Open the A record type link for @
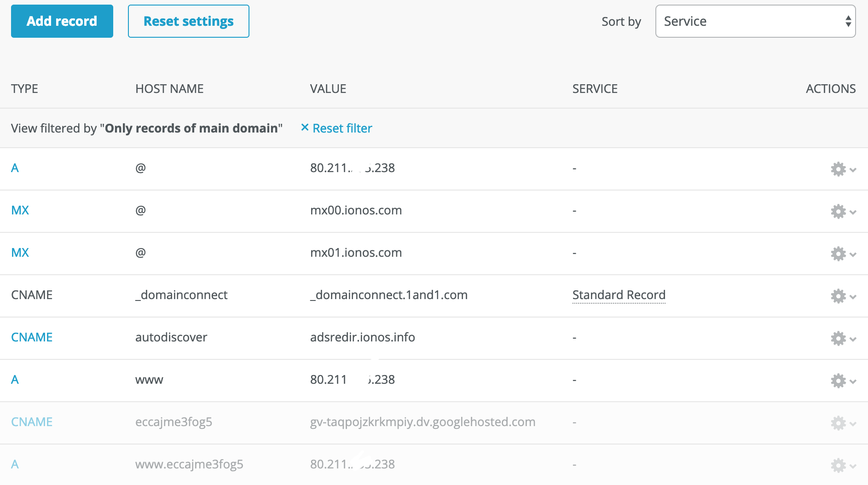The width and height of the screenshot is (868, 485). click(x=15, y=168)
